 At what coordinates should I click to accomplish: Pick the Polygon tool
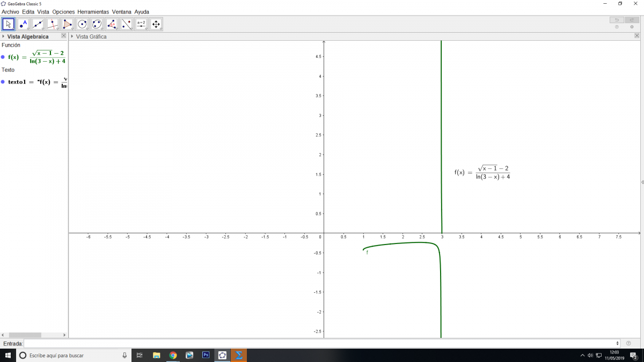coord(67,24)
